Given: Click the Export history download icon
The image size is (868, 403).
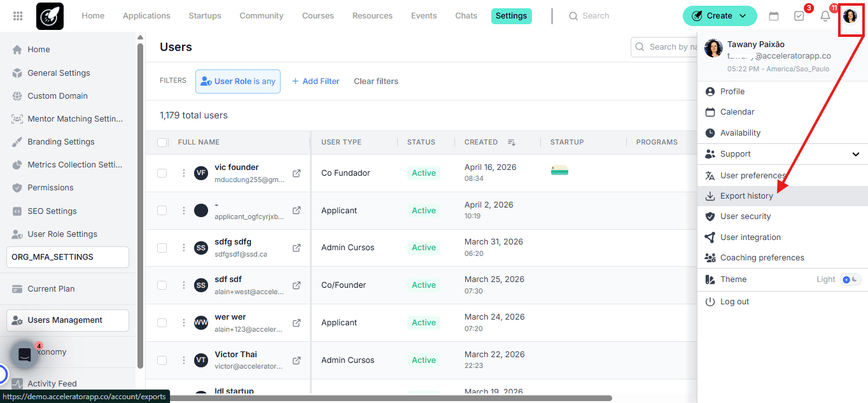Looking at the screenshot, I should click(710, 196).
